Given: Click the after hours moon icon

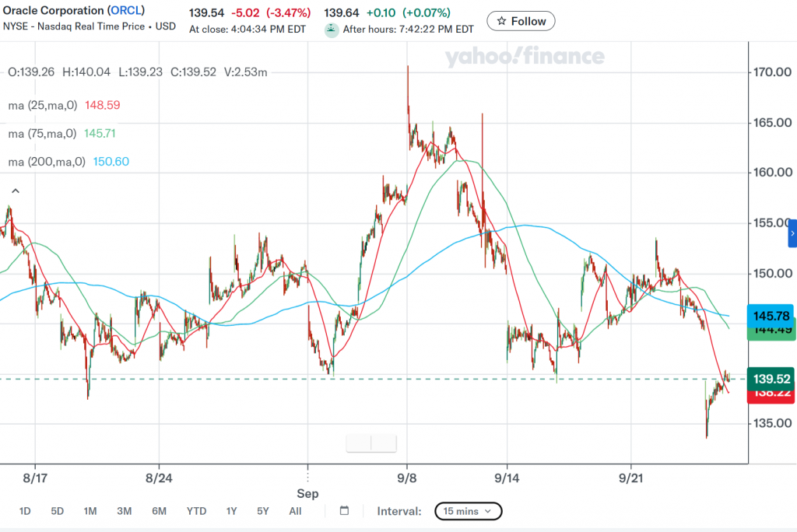Looking at the screenshot, I should 332,30.
